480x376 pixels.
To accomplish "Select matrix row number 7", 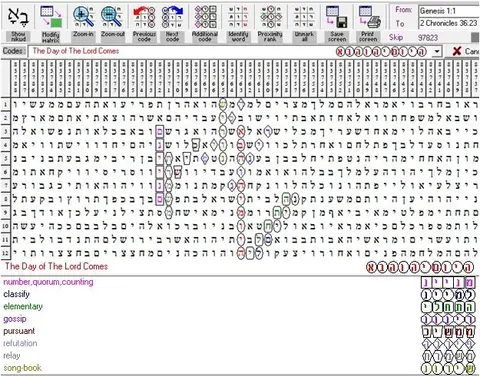I will (5, 185).
